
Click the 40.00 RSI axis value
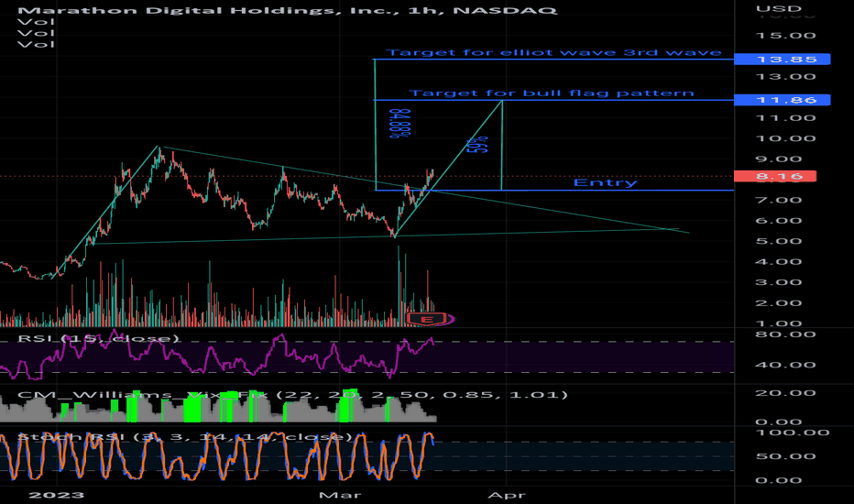click(x=785, y=365)
